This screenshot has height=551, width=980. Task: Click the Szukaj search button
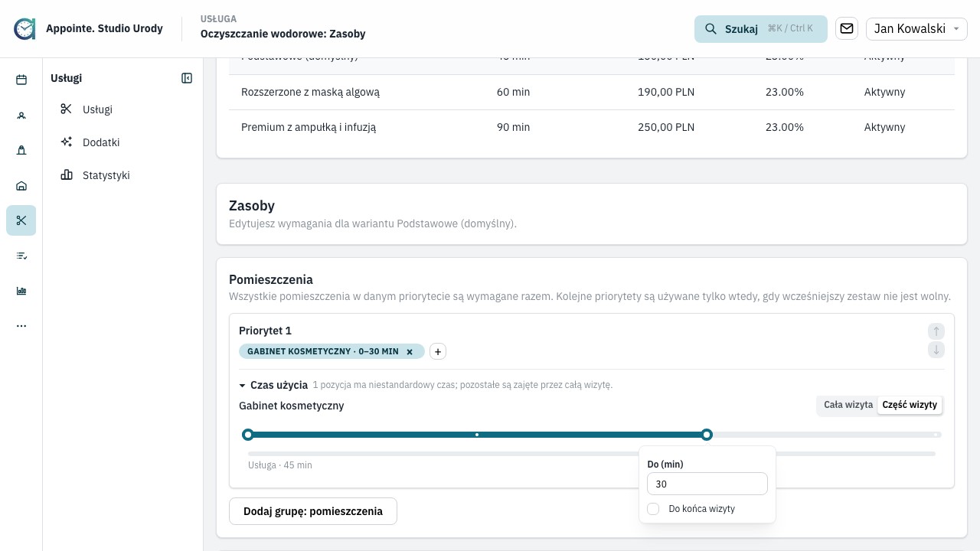tap(761, 29)
